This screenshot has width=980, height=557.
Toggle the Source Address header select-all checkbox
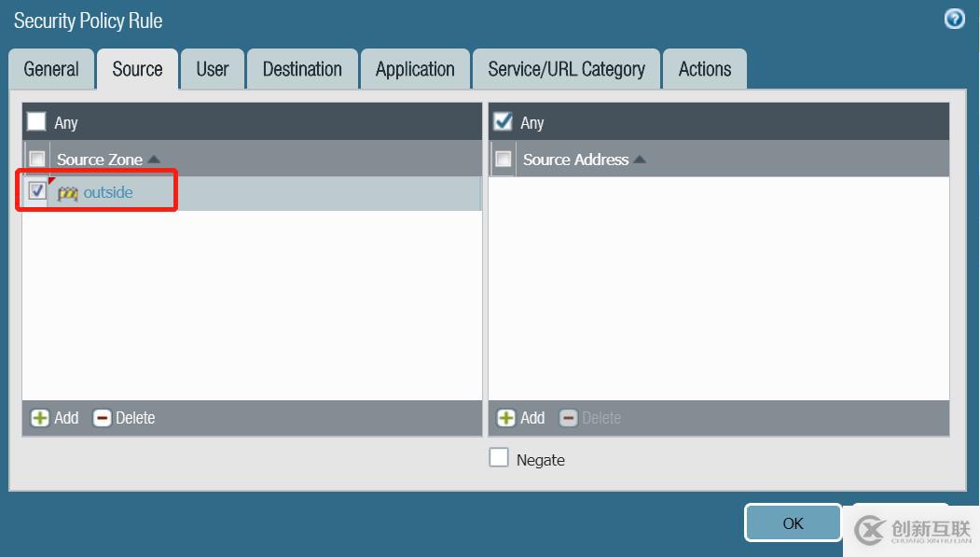coord(504,159)
